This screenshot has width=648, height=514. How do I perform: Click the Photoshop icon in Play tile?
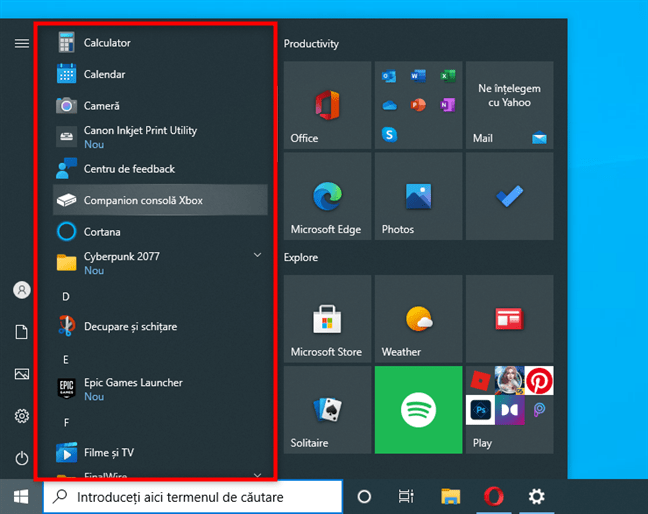[480, 410]
